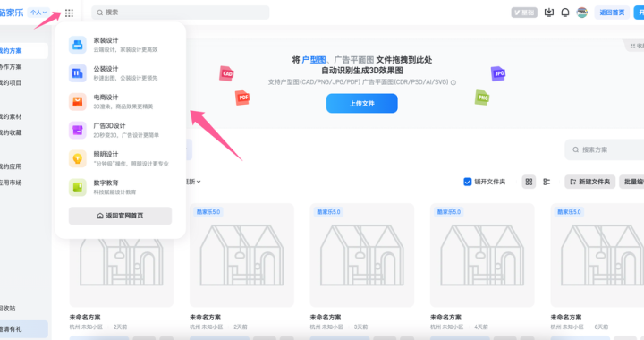Toggle the 铺开文件夹 checkbox
Image resolution: width=644 pixels, height=340 pixels.
pos(468,182)
